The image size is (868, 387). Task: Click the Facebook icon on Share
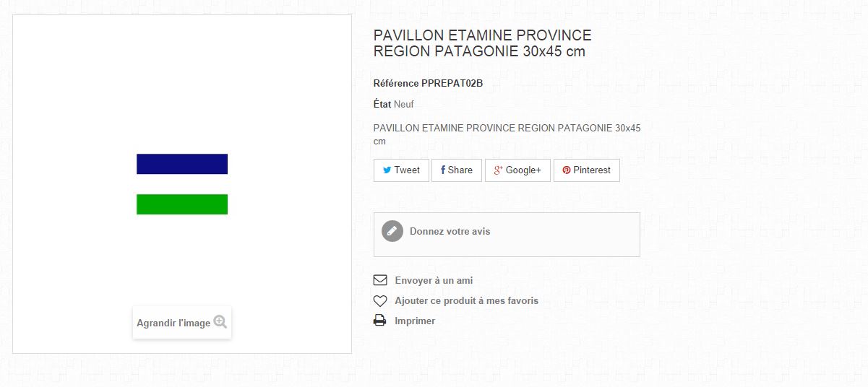pos(442,170)
